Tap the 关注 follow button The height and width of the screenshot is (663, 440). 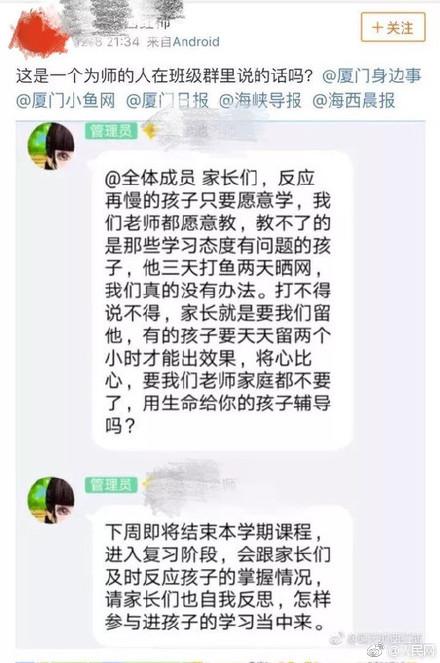click(x=393, y=27)
